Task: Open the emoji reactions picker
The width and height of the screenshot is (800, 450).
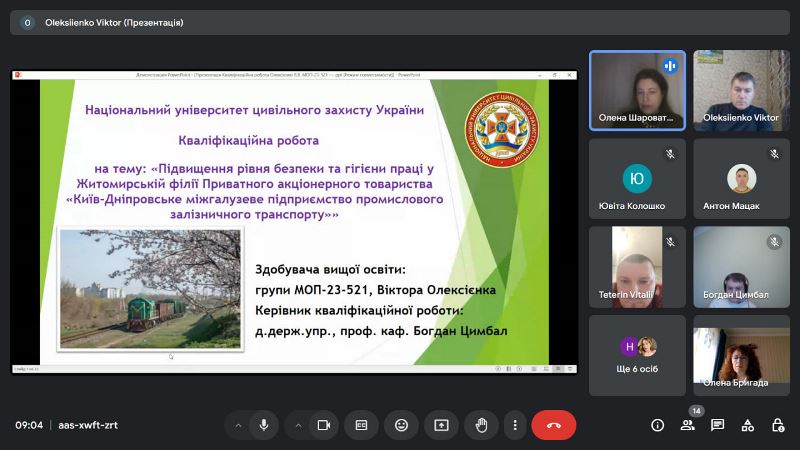Action: [x=402, y=425]
